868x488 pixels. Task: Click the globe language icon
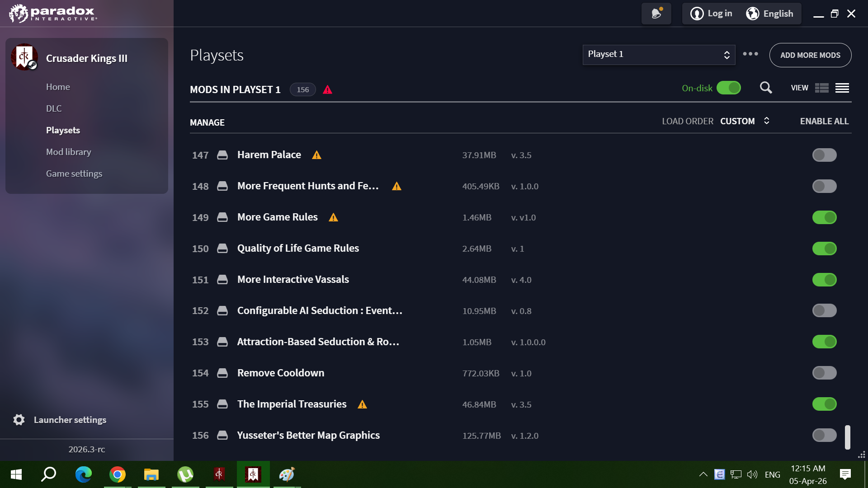(753, 14)
